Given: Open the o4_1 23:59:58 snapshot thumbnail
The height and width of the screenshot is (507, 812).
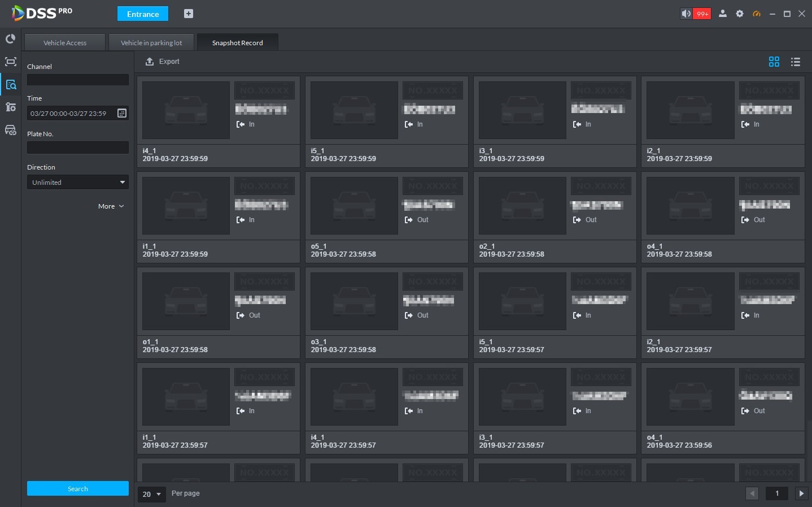Looking at the screenshot, I should pyautogui.click(x=691, y=206).
